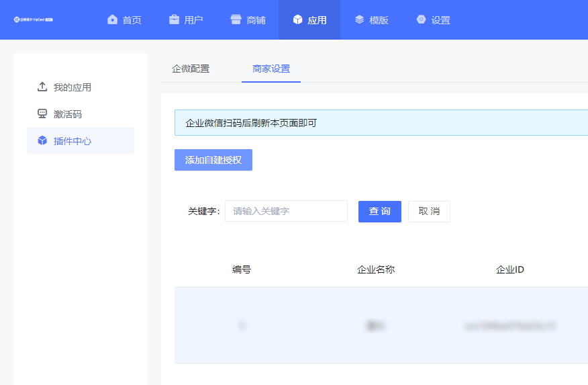Select the 应用 navigation item
This screenshot has width=588, height=385.
point(309,20)
